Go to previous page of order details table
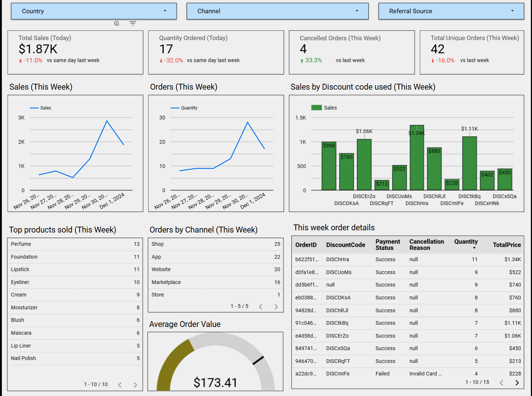Screen dimensions: 532x396 click(502, 382)
